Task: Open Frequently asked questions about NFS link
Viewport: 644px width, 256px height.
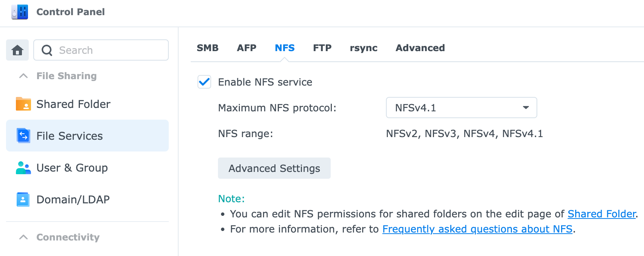Action: click(x=477, y=229)
